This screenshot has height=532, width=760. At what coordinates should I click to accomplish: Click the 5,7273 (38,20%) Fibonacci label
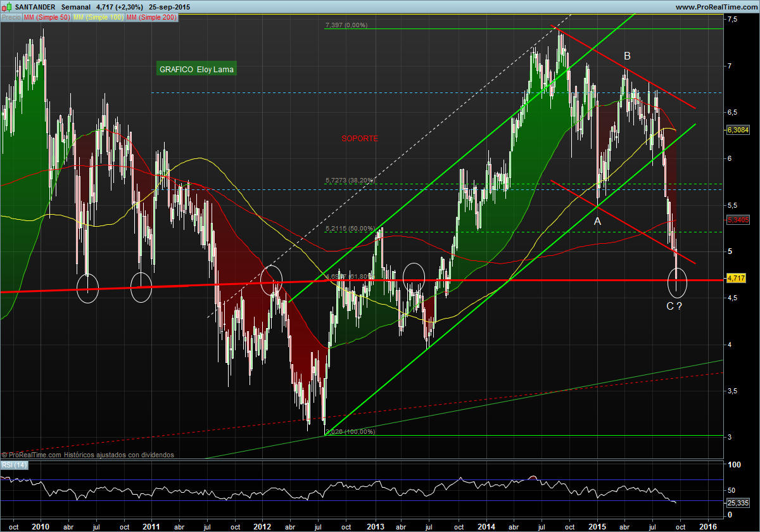350,180
